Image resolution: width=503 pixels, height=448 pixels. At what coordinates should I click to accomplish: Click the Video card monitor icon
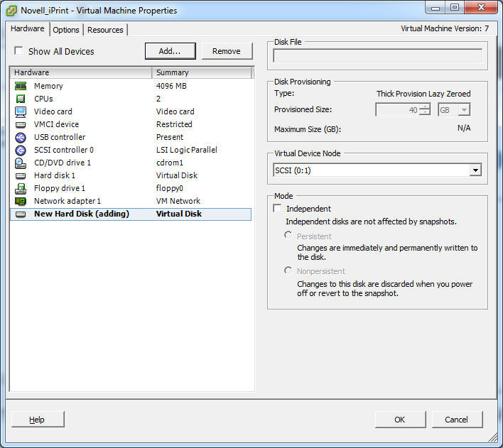21,111
